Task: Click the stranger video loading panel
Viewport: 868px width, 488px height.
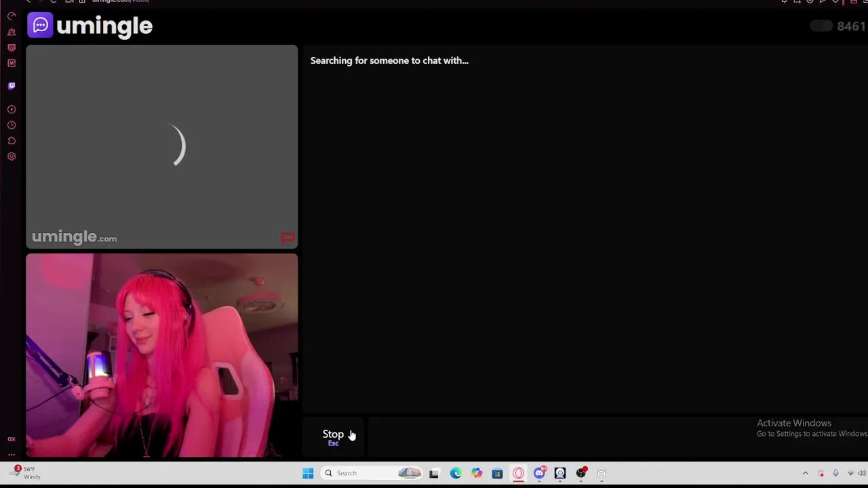Action: [x=161, y=146]
